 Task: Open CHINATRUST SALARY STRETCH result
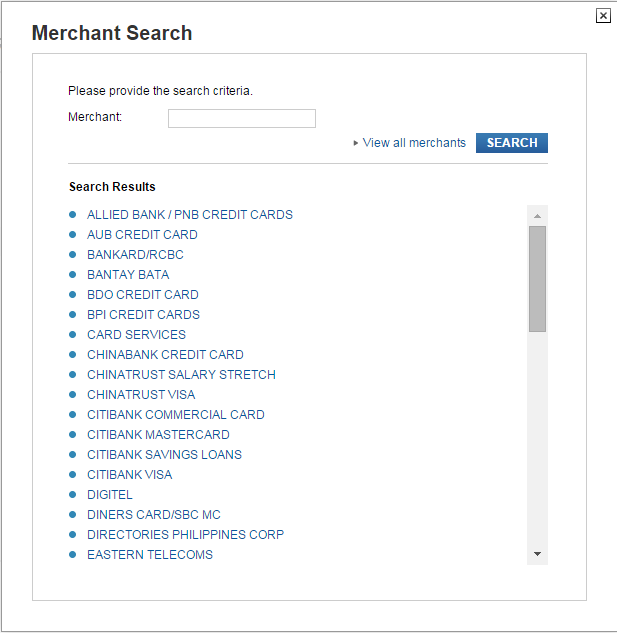pos(181,374)
